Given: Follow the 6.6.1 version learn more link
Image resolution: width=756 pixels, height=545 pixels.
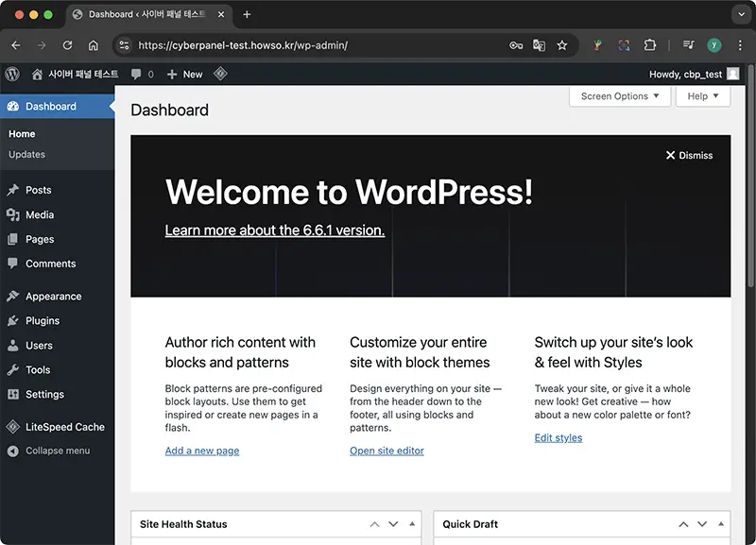Looking at the screenshot, I should [275, 230].
